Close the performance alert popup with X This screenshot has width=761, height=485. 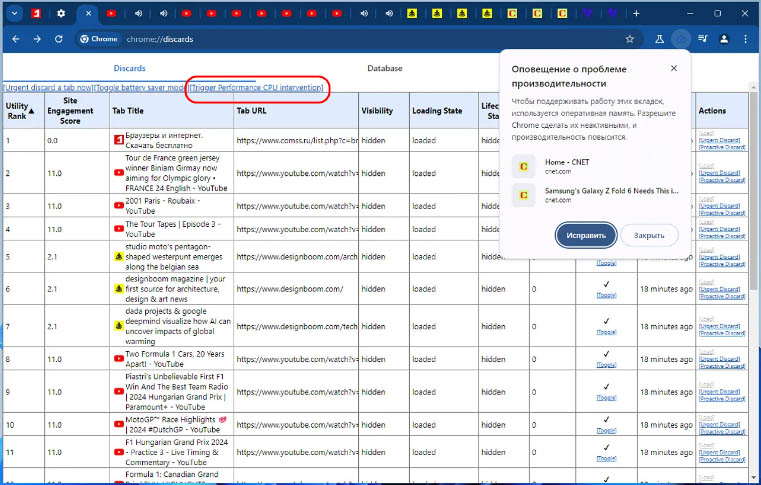674,68
